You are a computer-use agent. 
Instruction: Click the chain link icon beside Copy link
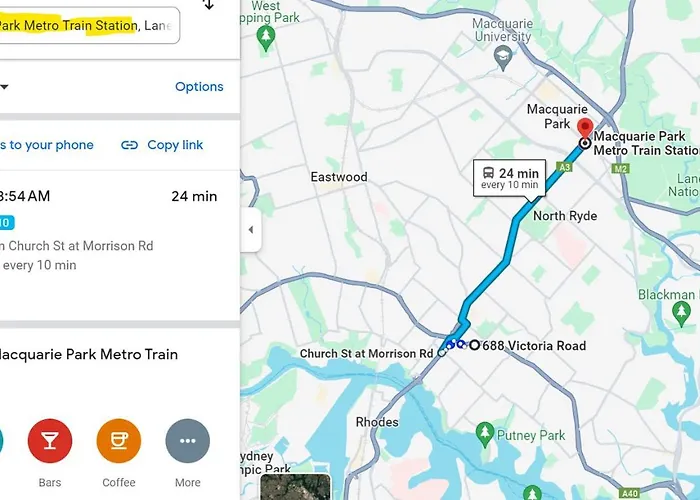pos(129,145)
